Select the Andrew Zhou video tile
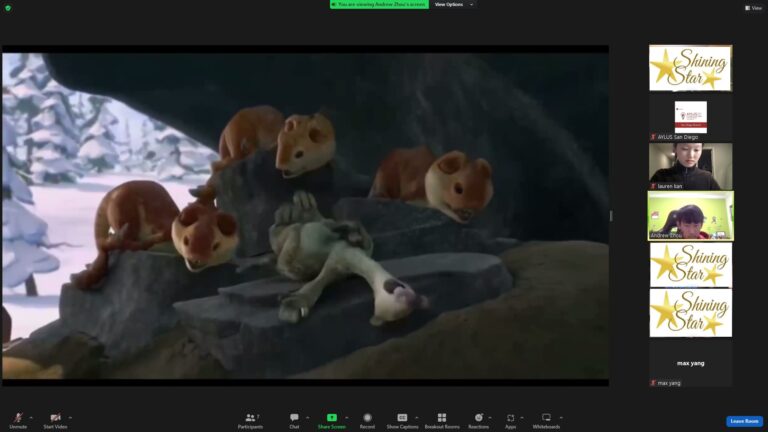This screenshot has width=768, height=432. click(691, 216)
